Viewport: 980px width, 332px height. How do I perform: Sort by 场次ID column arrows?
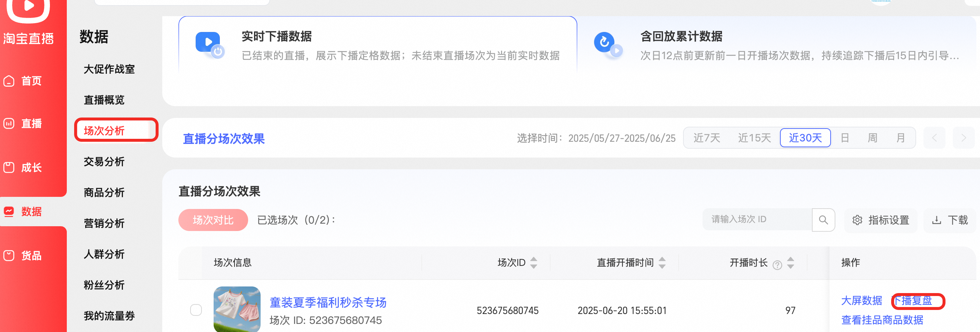[x=533, y=262]
